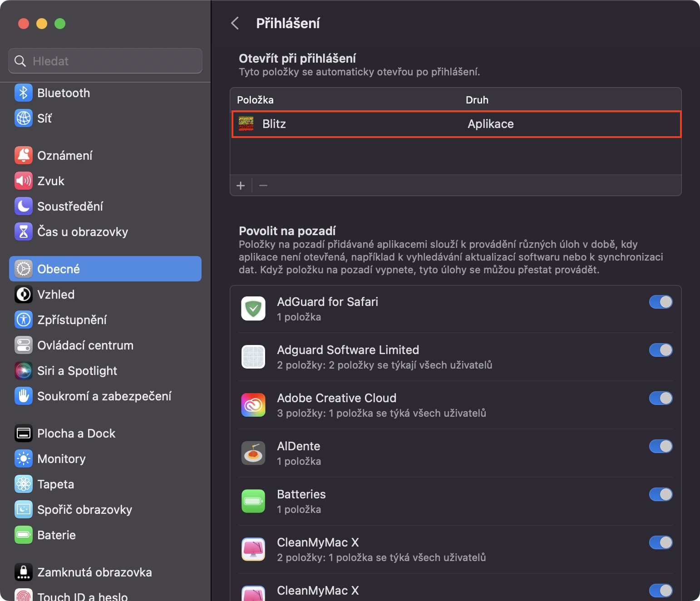Open the Síť network settings icon
The image size is (700, 601).
coord(23,118)
